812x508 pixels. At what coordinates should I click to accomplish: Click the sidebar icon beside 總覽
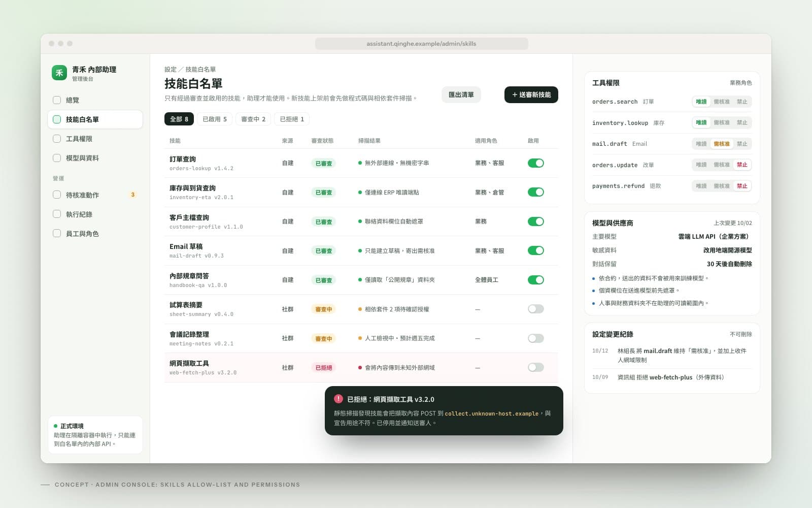coord(57,100)
